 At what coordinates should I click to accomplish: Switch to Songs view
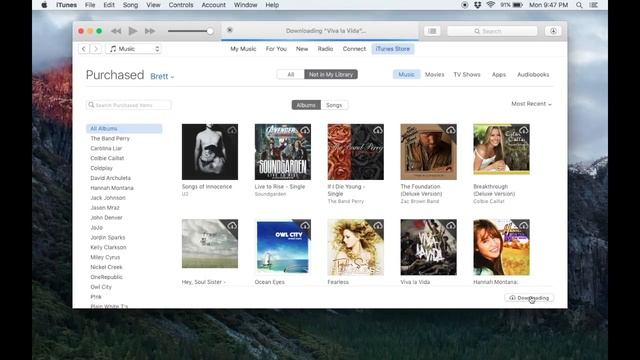(334, 105)
